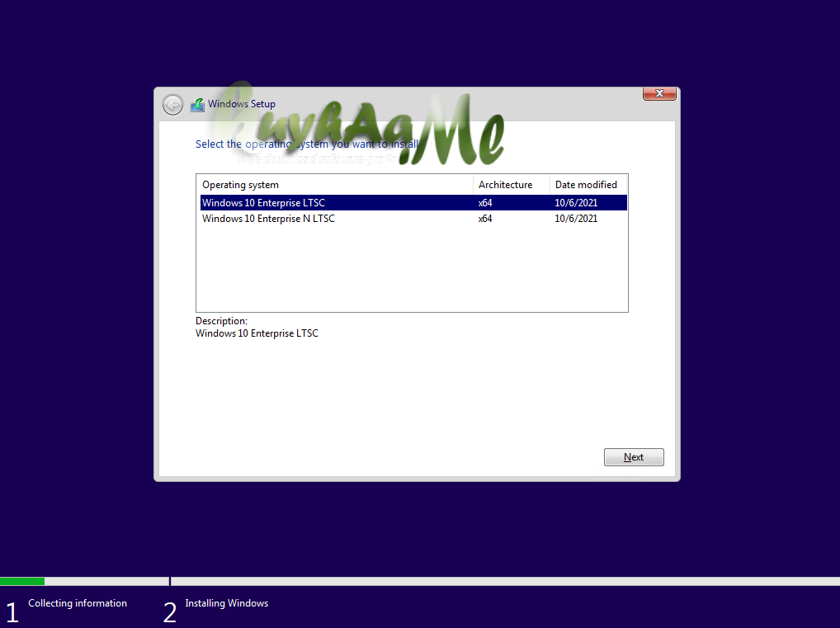The width and height of the screenshot is (840, 628).
Task: Click the green setup progress bar
Action: coord(22,582)
